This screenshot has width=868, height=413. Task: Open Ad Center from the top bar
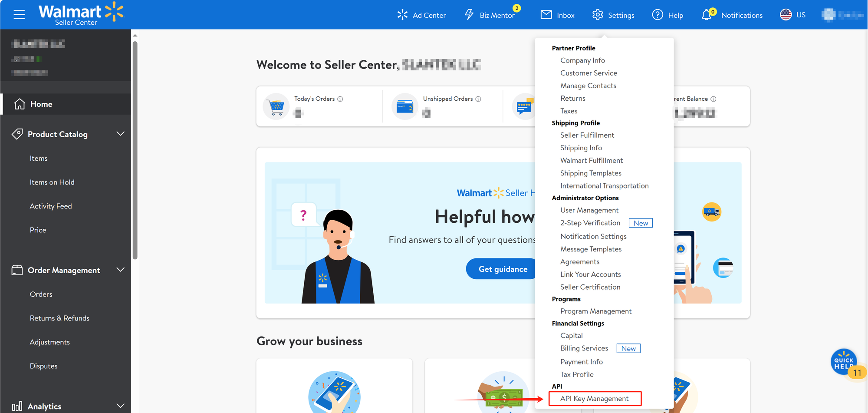(x=421, y=15)
